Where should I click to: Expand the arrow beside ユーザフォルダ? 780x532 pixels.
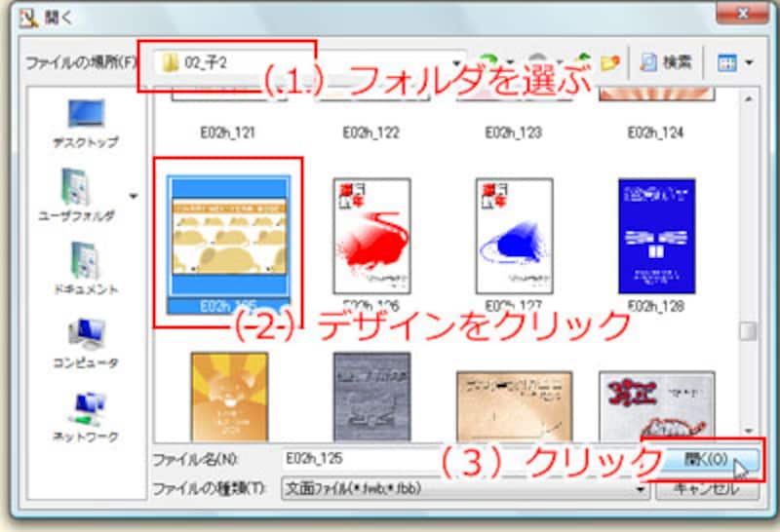pyautogui.click(x=133, y=196)
